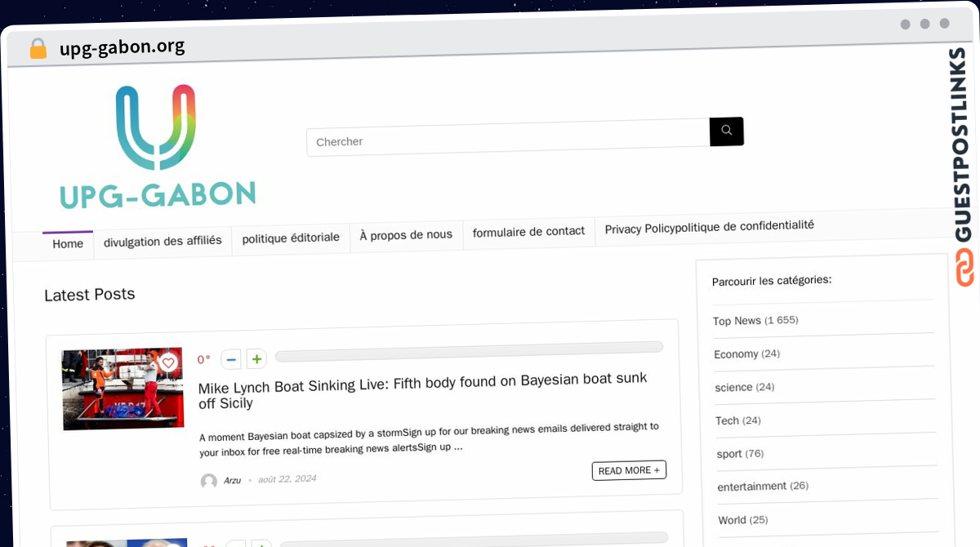
Task: Open entertainment category
Action: pyautogui.click(x=763, y=486)
